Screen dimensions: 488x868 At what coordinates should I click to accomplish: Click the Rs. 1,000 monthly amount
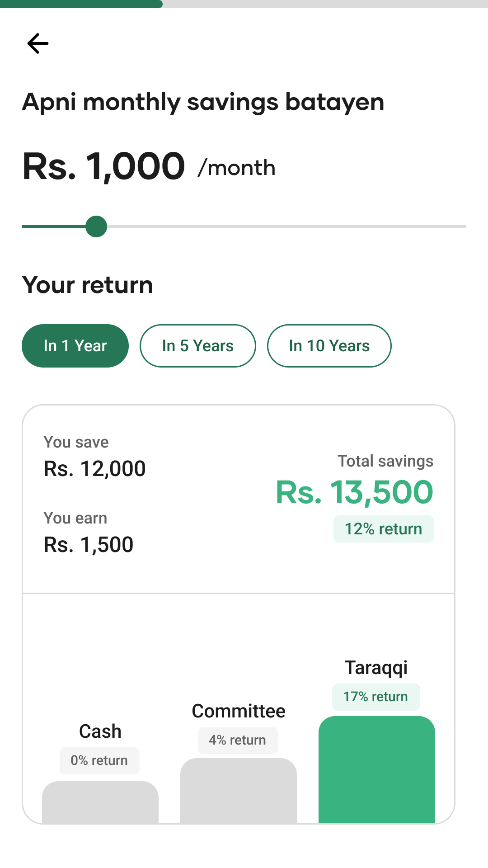point(104,166)
